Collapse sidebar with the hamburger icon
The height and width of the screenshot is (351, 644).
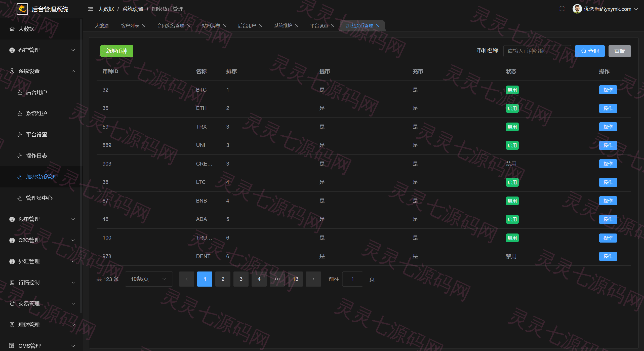coord(91,9)
